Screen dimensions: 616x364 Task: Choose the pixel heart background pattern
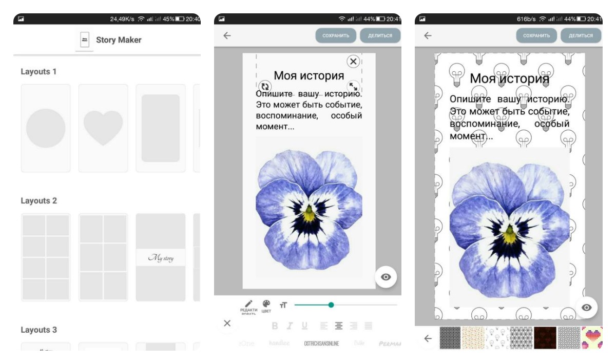coord(592,338)
